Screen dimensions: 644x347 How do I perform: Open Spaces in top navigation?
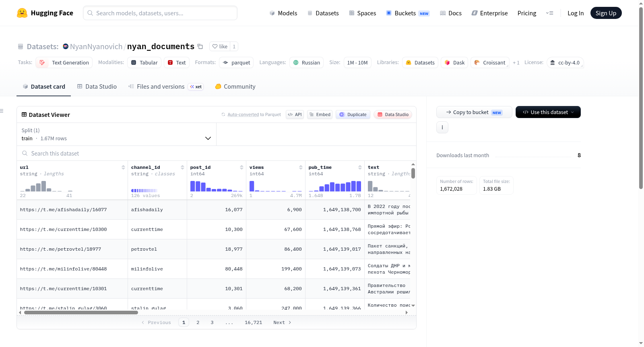(363, 13)
